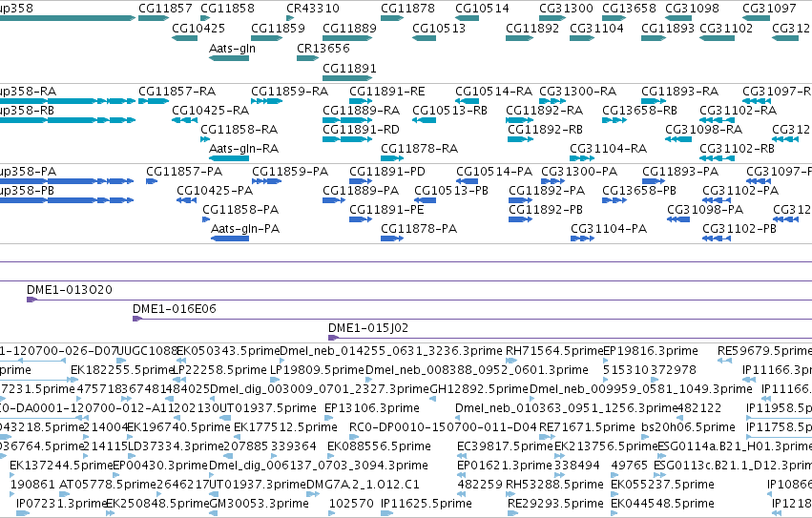
Task: Select protein CG11889-PA
Action: click(x=361, y=191)
